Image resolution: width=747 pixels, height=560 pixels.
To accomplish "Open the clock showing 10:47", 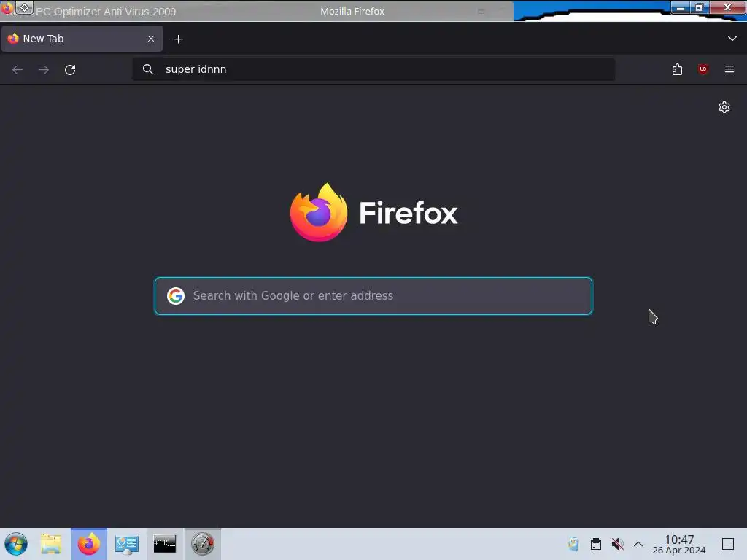I will pos(679,544).
